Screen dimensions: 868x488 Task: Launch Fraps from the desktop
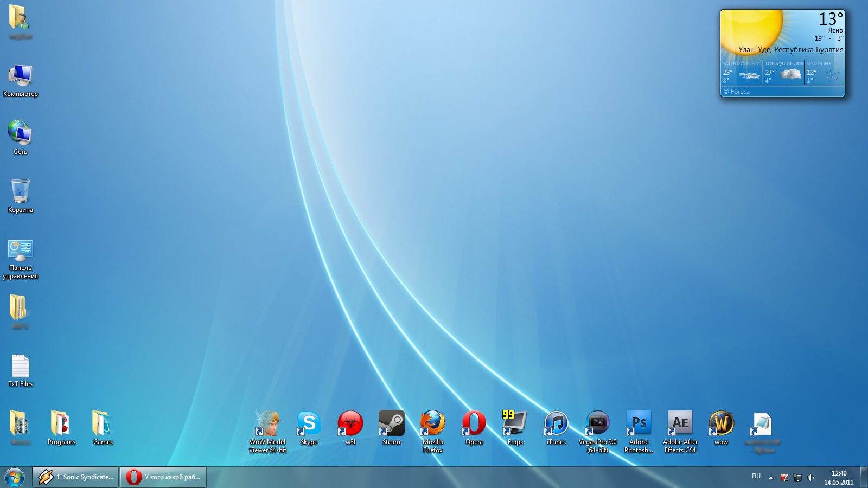(x=515, y=424)
